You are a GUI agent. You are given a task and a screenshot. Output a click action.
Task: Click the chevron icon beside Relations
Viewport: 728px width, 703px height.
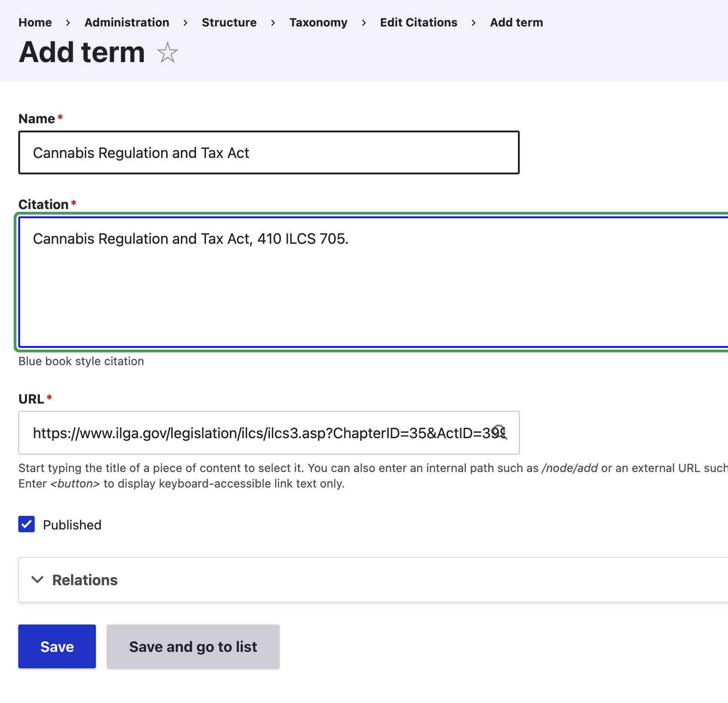37,580
